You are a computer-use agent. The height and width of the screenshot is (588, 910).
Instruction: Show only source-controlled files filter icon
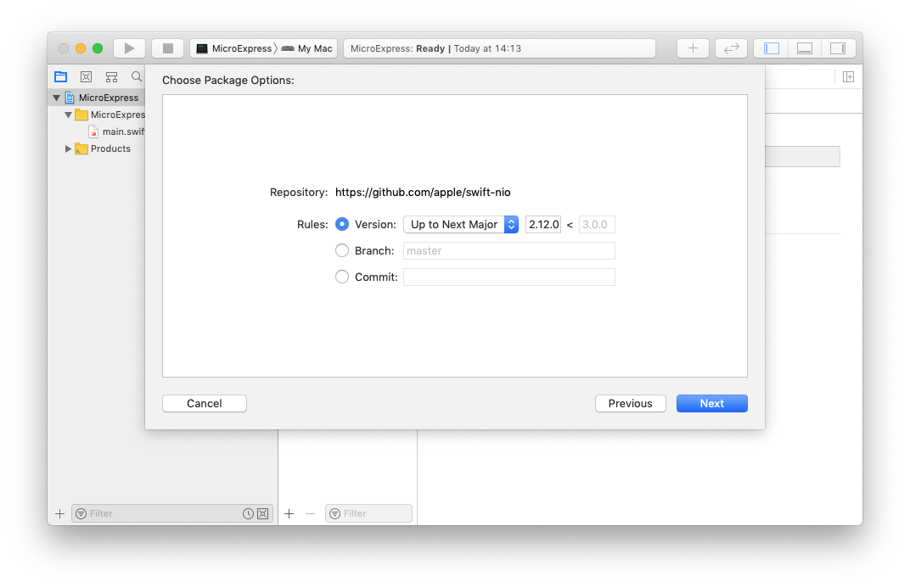click(263, 514)
